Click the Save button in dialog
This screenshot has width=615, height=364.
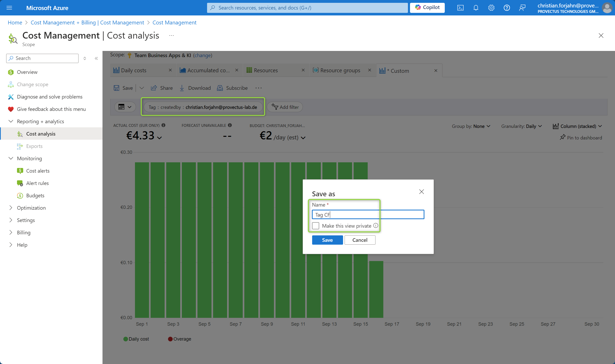(327, 240)
